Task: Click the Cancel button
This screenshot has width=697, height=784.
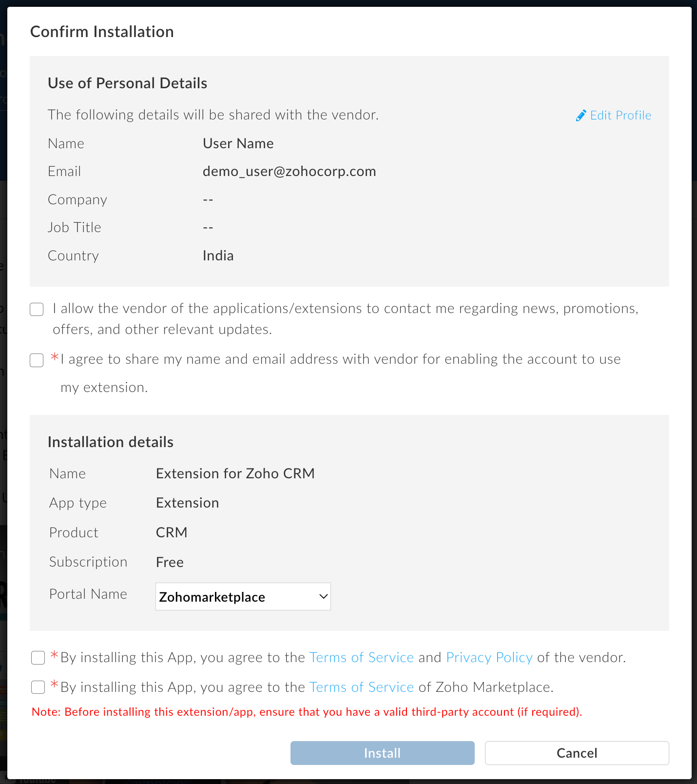Action: [x=577, y=753]
